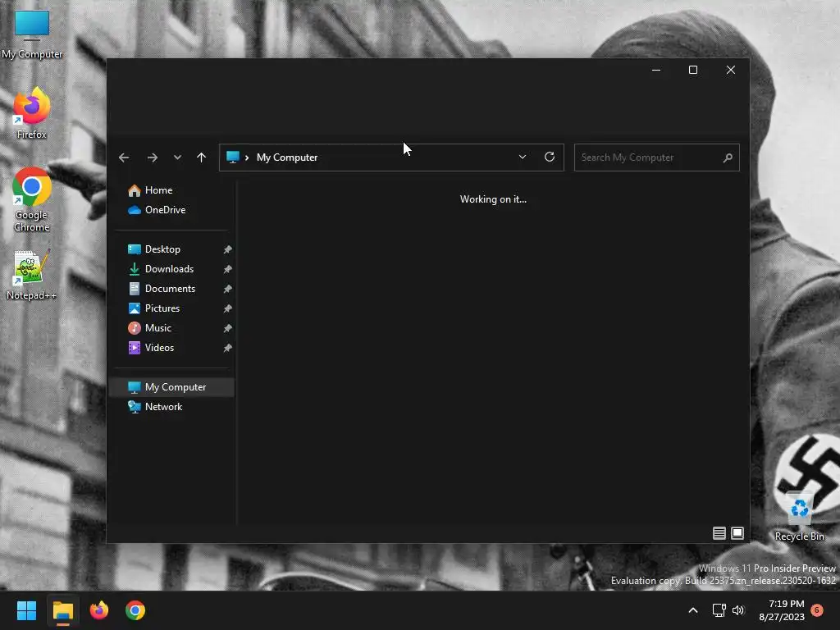Image resolution: width=840 pixels, height=630 pixels.
Task: Open the pinned Downloads folder
Action: coord(161,269)
